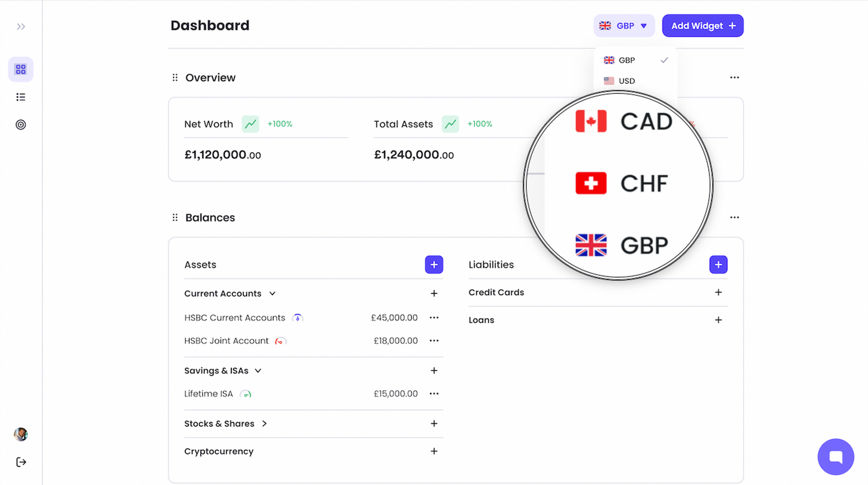868x485 pixels.
Task: Open options menu for HSBC Joint Account
Action: pyautogui.click(x=434, y=341)
